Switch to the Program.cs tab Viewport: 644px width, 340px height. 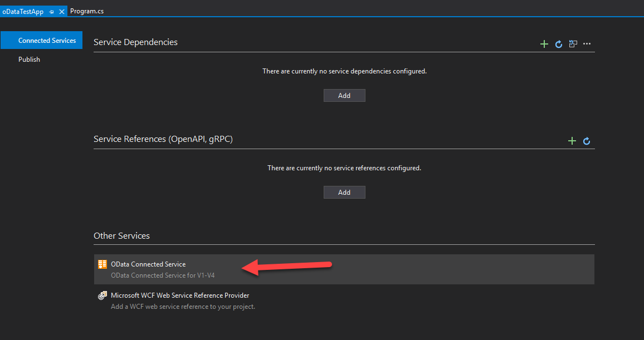click(87, 11)
